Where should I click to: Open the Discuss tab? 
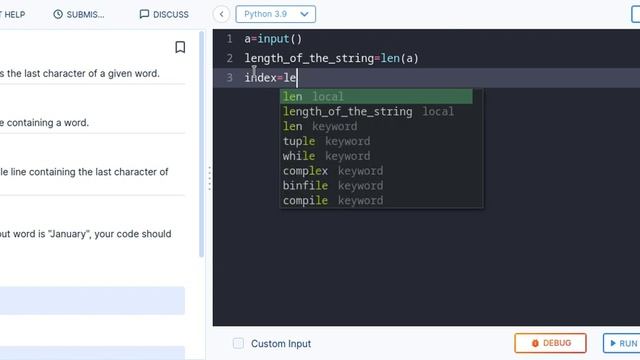[164, 14]
